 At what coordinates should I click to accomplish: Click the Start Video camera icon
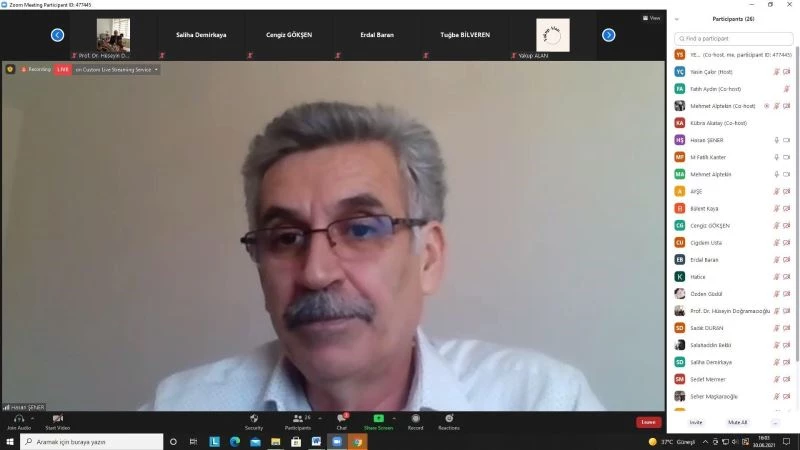57,418
